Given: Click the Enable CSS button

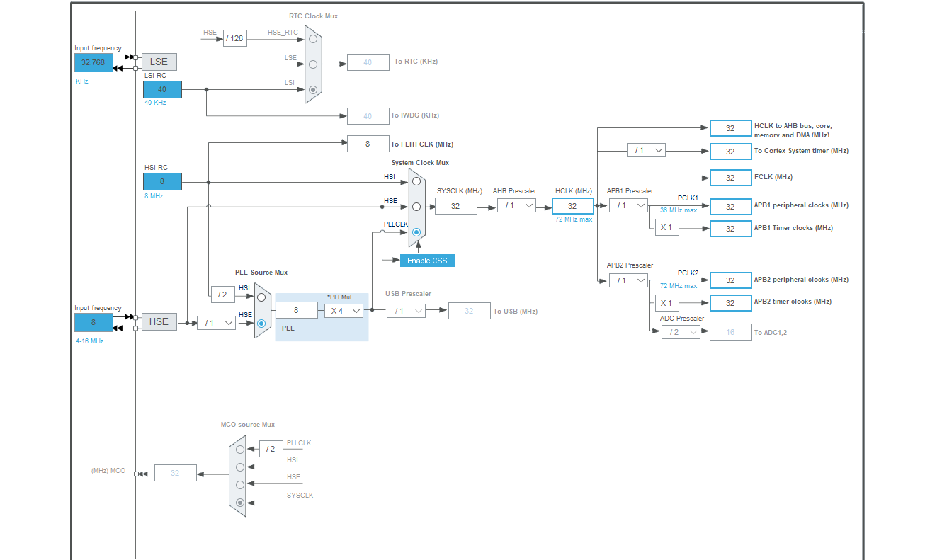Looking at the screenshot, I should click(x=427, y=261).
